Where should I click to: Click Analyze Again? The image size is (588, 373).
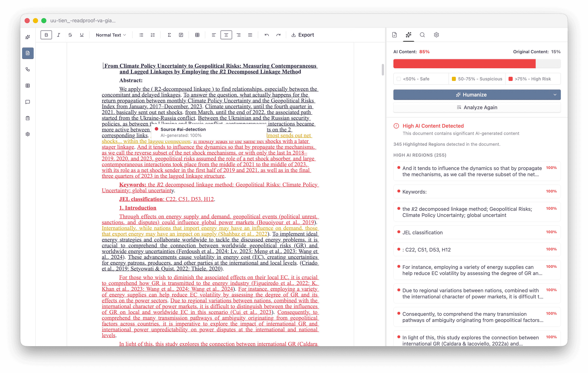pyautogui.click(x=477, y=108)
